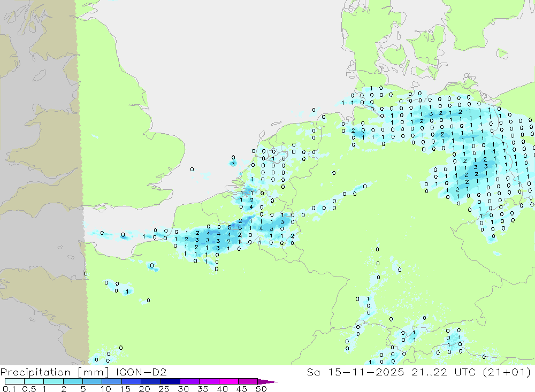The height and width of the screenshot is (392, 535).
Task: Click the "50" legend scale label
Action: click(261, 389)
